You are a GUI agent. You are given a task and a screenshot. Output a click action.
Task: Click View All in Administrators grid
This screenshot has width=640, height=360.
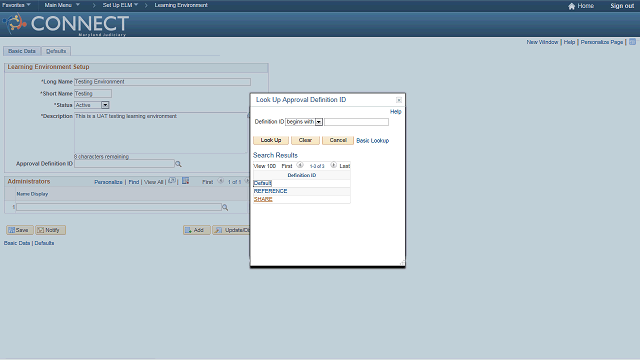tap(153, 182)
